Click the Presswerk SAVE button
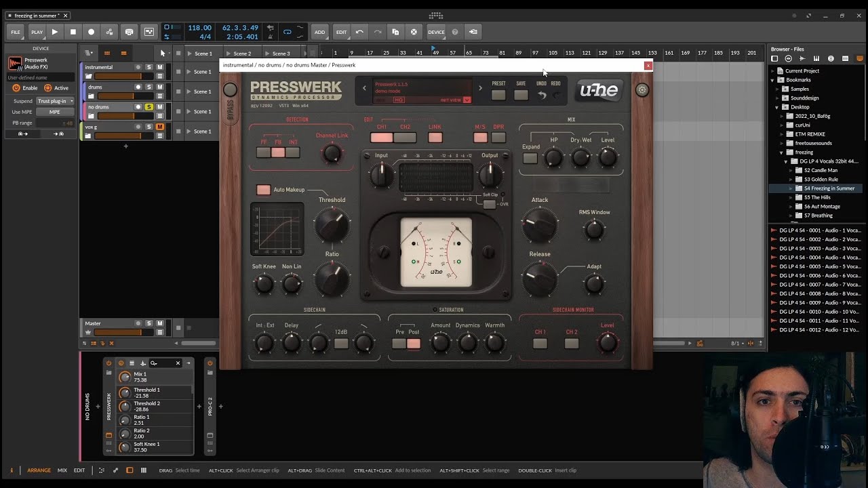868x488 pixels. [521, 96]
